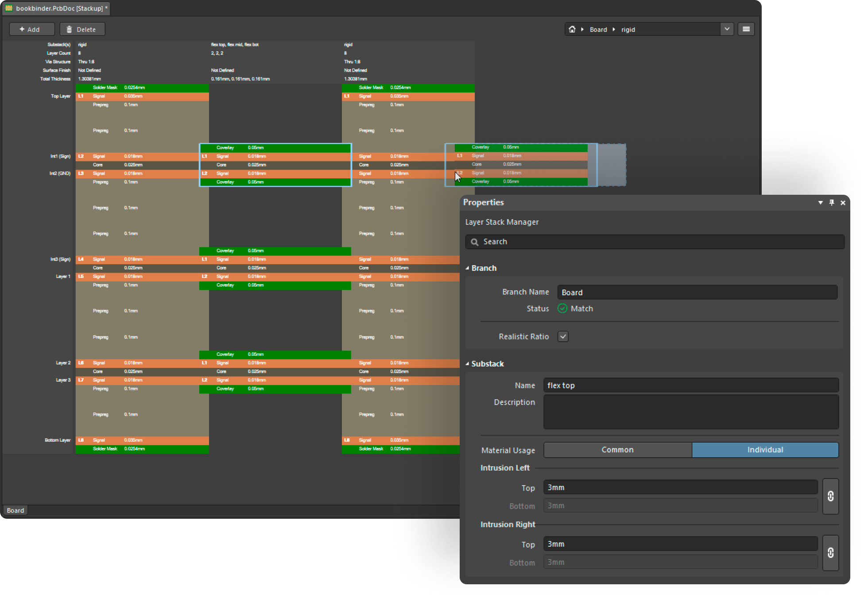
Task: Click the Intrusion Left Top input showing 3mm
Action: (x=681, y=487)
